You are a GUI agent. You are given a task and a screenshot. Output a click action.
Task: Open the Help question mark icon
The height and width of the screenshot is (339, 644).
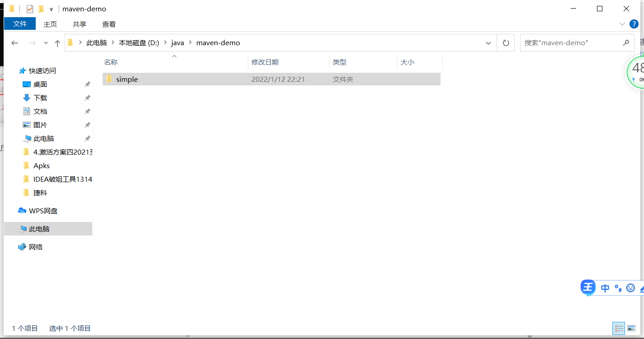(x=634, y=24)
